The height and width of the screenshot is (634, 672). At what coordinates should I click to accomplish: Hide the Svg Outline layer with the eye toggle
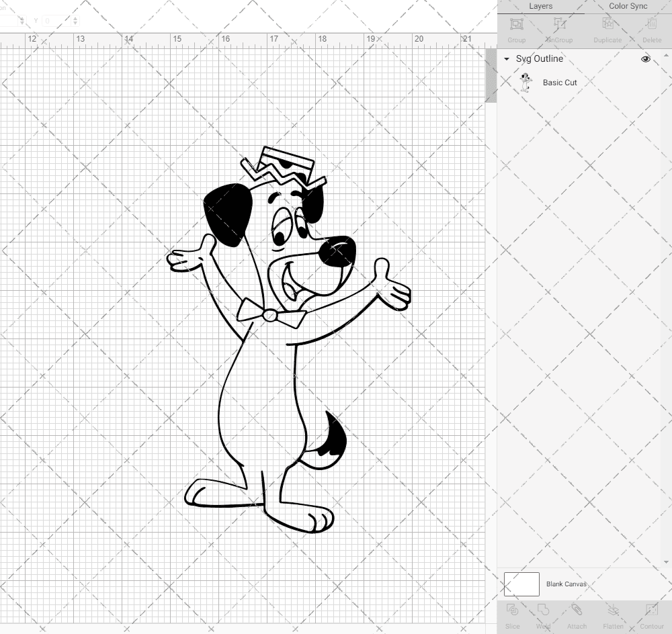point(645,59)
